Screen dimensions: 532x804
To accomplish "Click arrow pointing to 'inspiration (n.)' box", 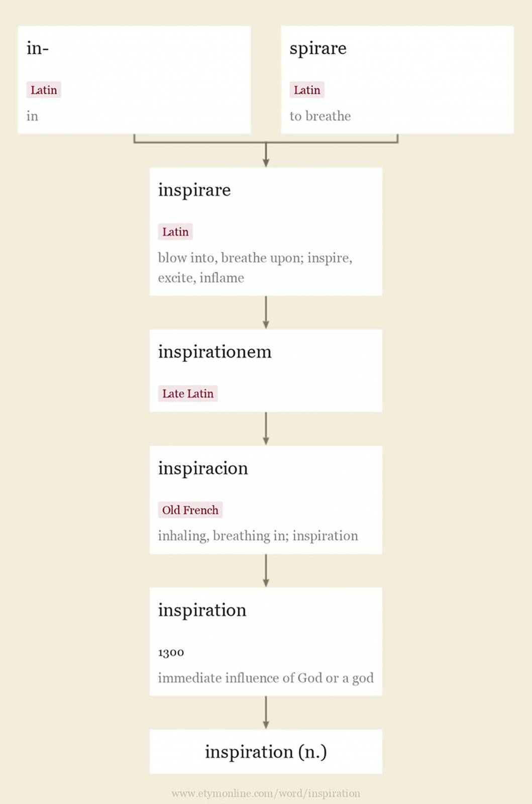I will click(266, 713).
